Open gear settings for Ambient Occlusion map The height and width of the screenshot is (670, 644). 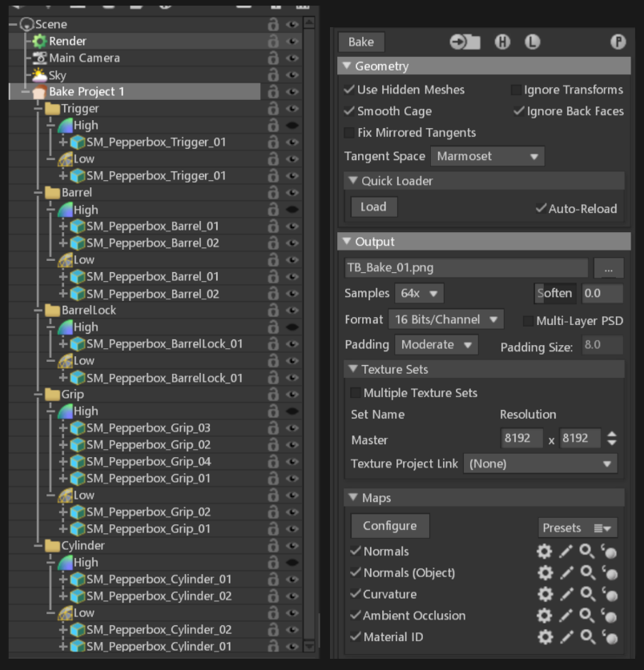[x=545, y=616]
